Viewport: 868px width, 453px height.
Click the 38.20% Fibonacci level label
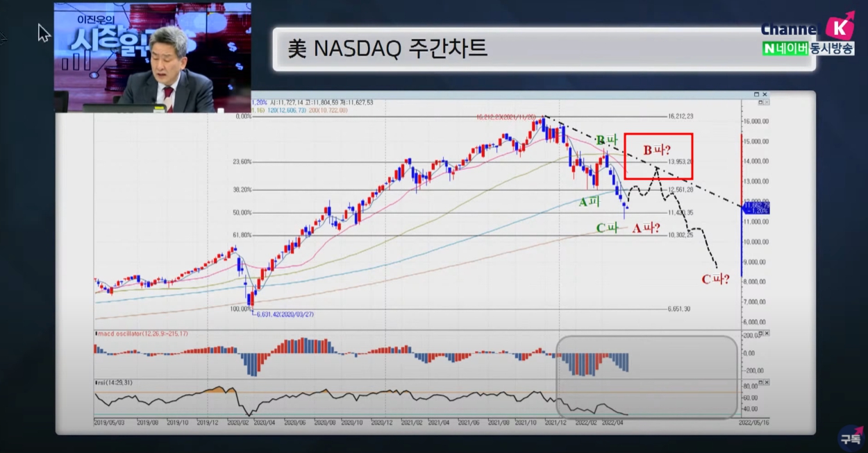[x=242, y=189]
